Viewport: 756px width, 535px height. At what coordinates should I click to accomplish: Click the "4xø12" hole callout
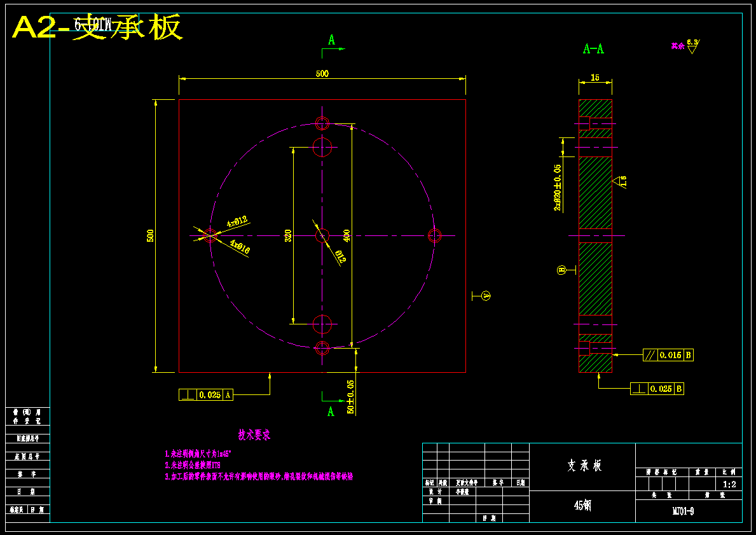[237, 221]
